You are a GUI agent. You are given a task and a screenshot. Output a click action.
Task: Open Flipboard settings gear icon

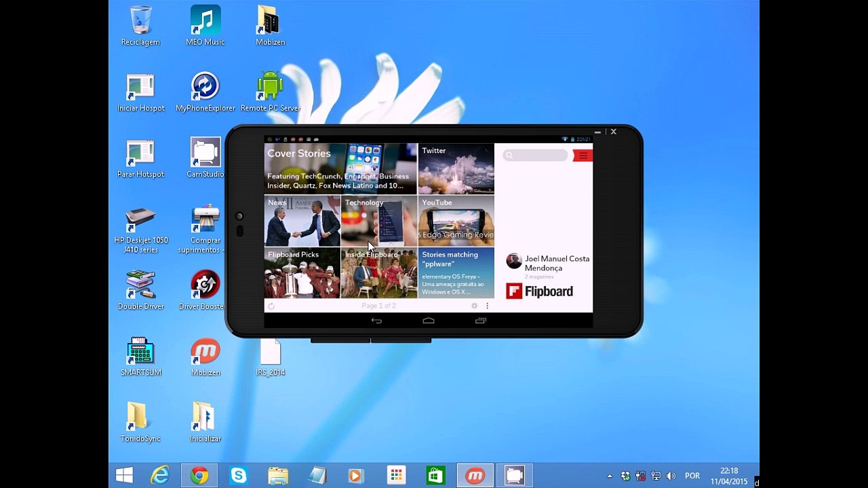475,306
